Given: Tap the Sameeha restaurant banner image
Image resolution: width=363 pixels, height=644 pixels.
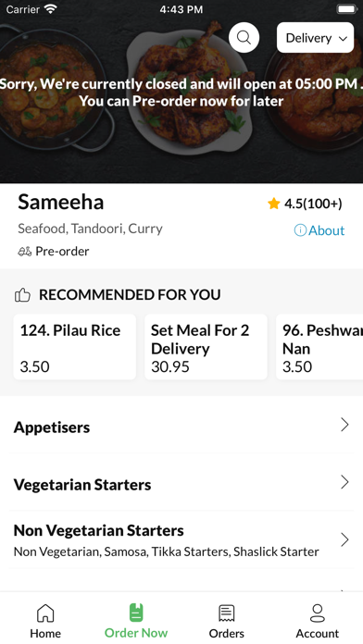Looking at the screenshot, I should (181, 92).
